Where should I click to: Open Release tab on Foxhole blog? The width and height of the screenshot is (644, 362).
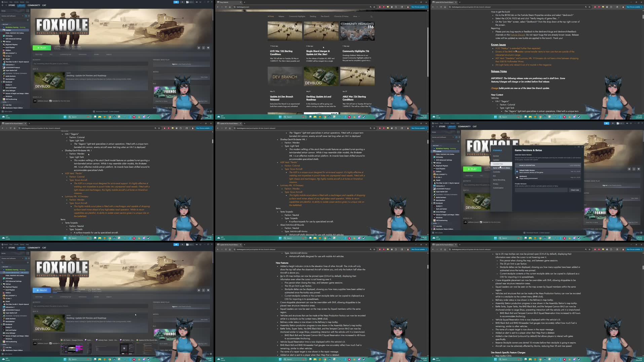click(x=281, y=17)
